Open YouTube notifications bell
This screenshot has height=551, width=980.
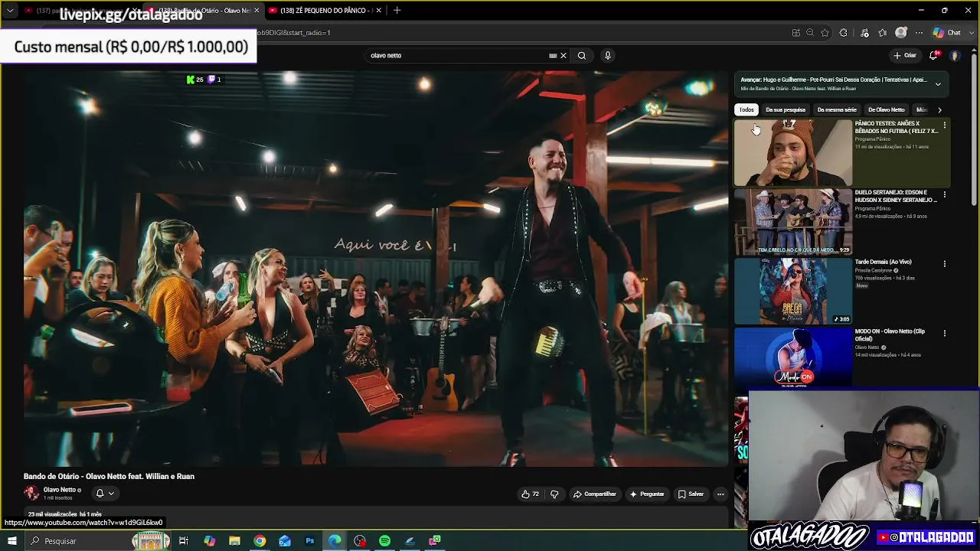click(x=934, y=55)
